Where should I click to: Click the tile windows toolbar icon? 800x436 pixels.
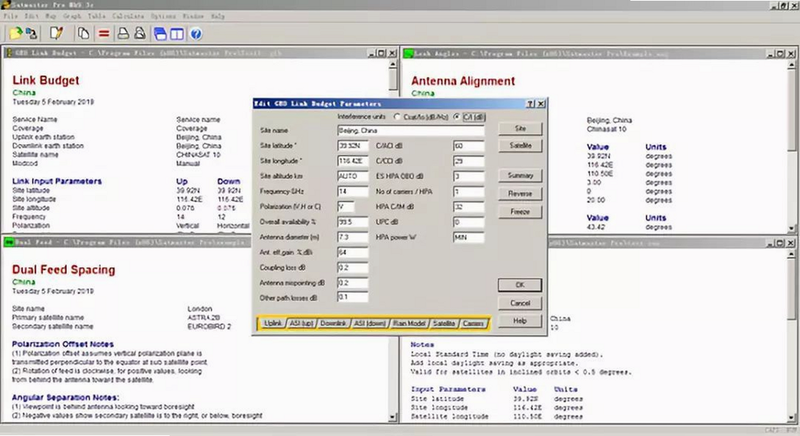coord(177,34)
